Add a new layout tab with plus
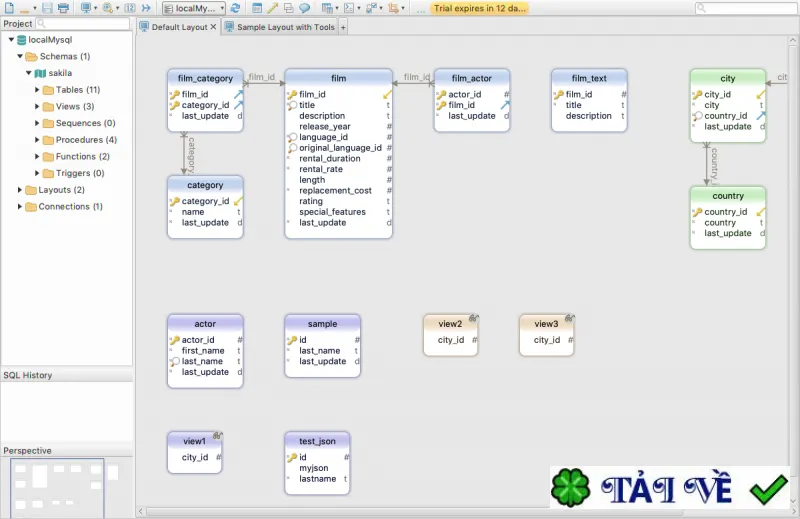The image size is (800, 519). click(x=343, y=28)
